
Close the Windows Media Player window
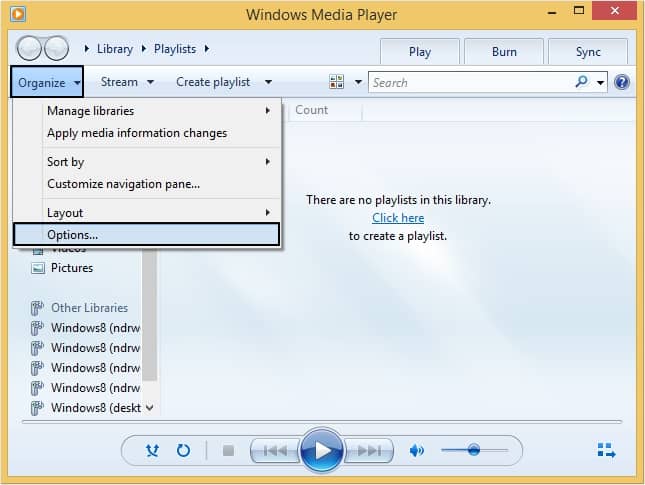click(615, 11)
